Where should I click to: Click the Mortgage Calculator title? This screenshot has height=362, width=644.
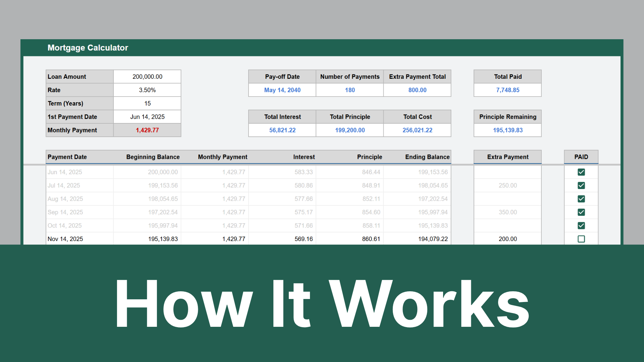[x=88, y=48]
